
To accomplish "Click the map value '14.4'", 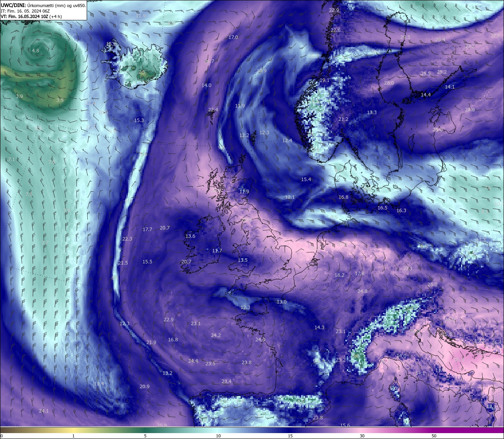I will click(x=426, y=94).
